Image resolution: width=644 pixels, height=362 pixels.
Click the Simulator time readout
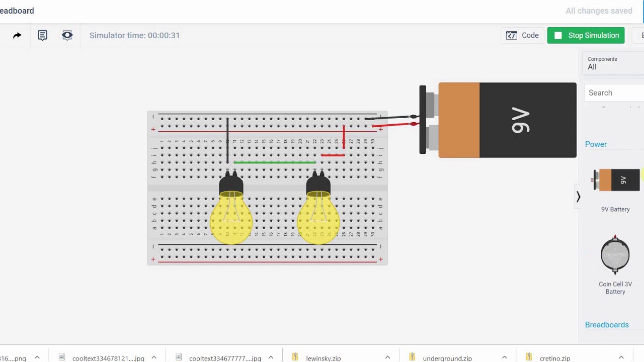pos(134,35)
